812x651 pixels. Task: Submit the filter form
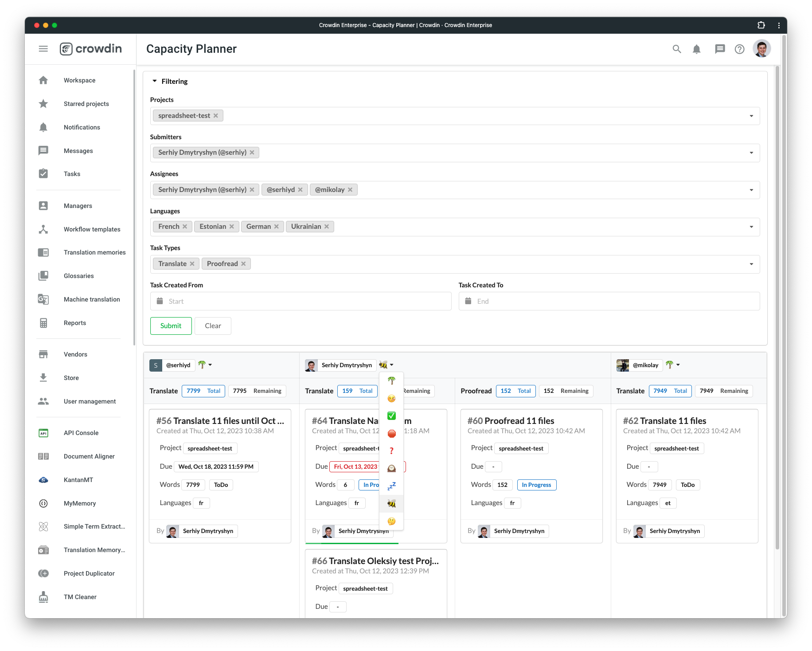[171, 326]
